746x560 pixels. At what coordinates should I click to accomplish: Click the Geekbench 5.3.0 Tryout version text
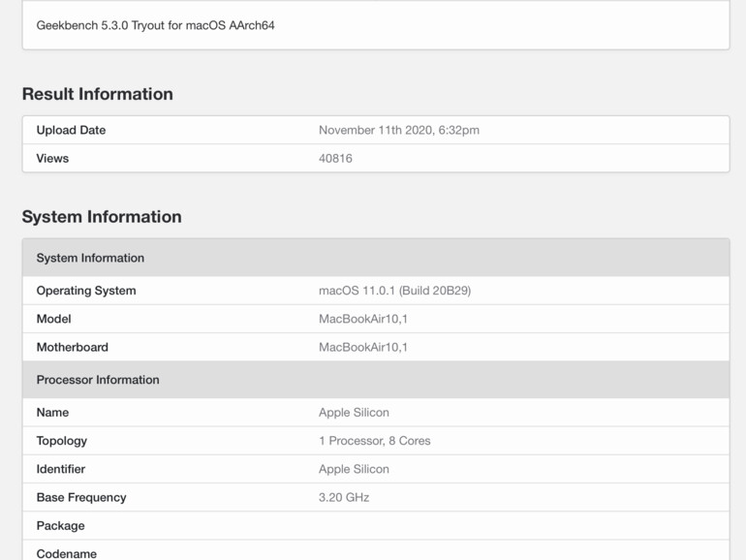click(155, 25)
